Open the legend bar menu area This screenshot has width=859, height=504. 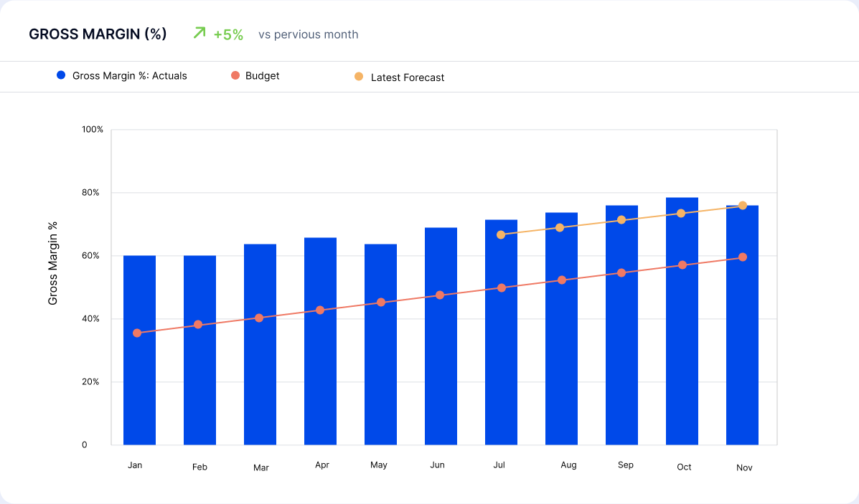[429, 76]
